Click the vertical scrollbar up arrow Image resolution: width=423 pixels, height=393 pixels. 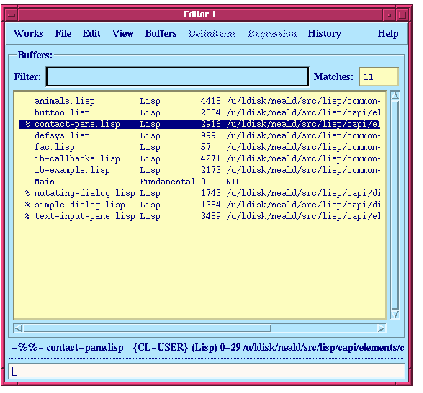tap(395, 96)
